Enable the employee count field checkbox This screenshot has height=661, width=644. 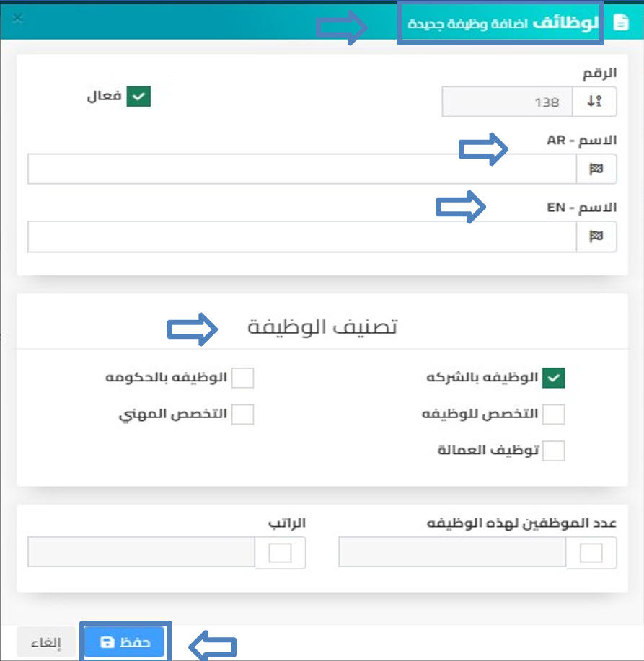point(591,553)
